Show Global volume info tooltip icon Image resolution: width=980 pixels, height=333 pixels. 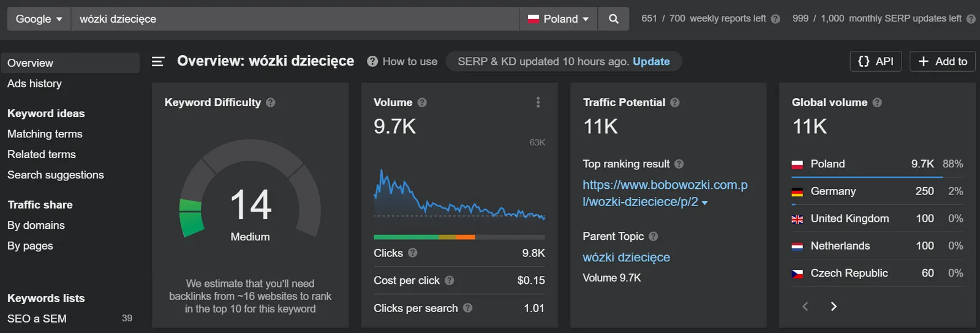877,102
